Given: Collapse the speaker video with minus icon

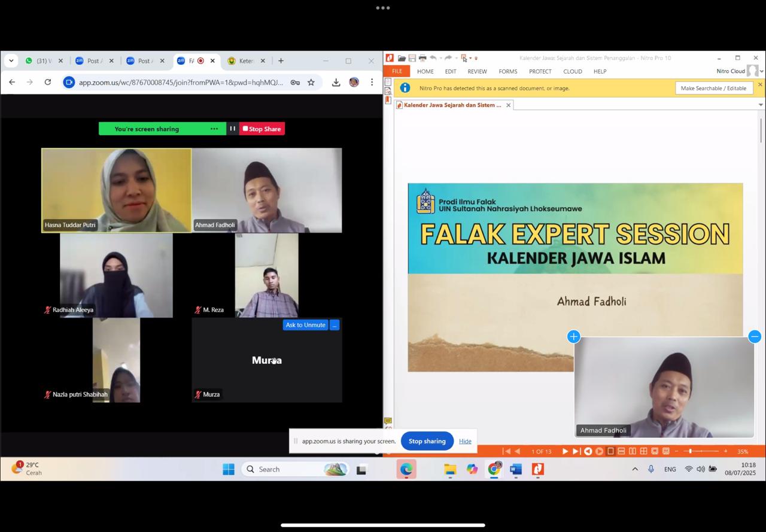Looking at the screenshot, I should tap(755, 336).
